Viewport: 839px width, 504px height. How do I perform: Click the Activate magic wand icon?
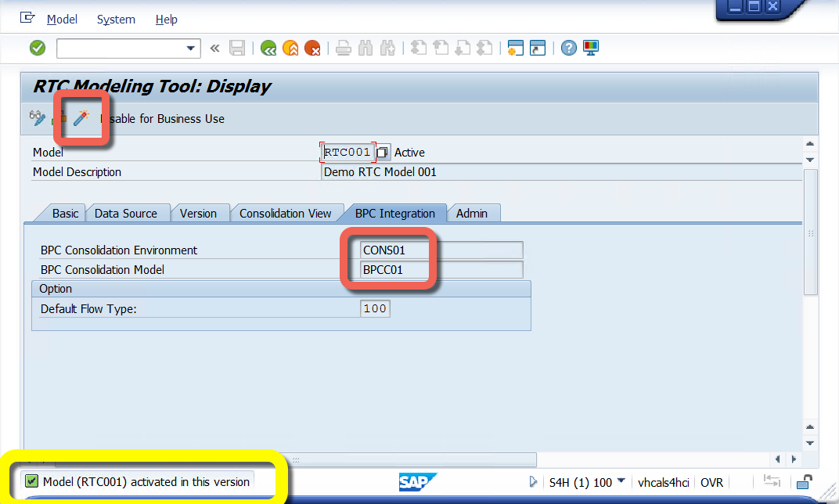pyautogui.click(x=81, y=118)
